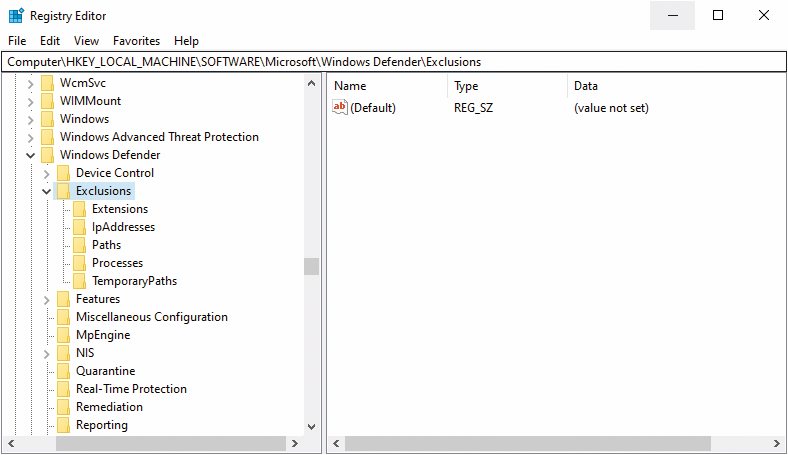This screenshot has width=788, height=455.
Task: Click the Quarantine folder icon
Action: point(63,371)
